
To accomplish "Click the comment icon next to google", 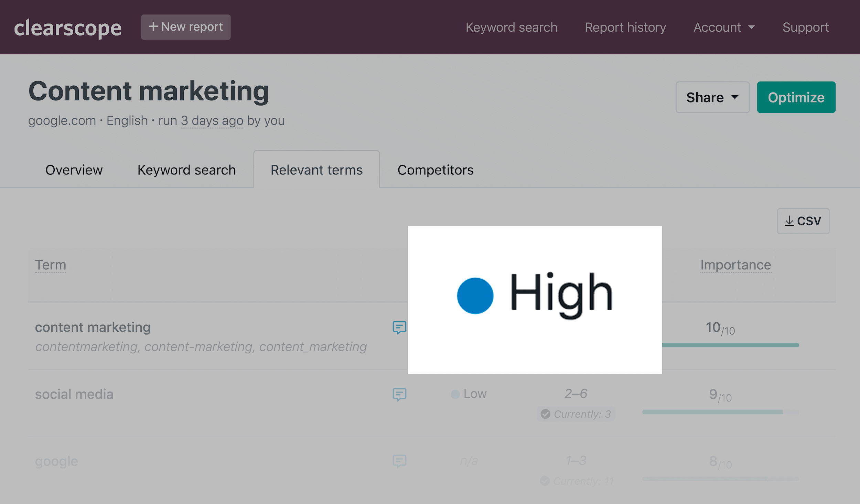I will [x=399, y=461].
